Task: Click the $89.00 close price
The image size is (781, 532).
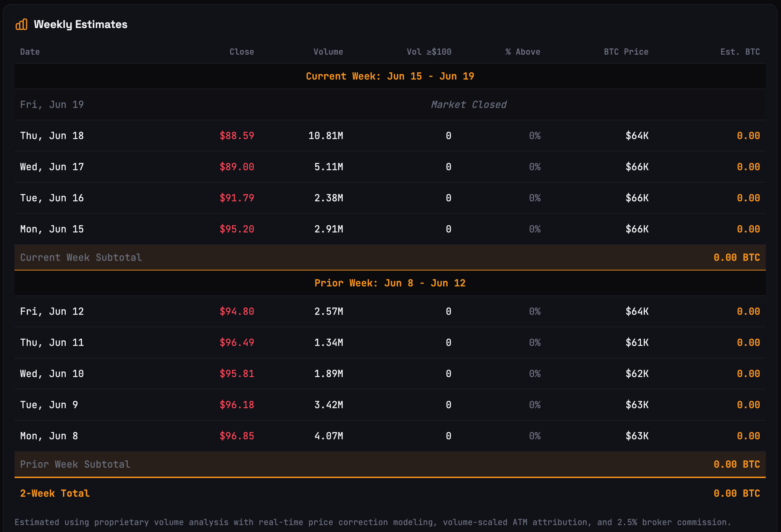Action: [x=237, y=167]
